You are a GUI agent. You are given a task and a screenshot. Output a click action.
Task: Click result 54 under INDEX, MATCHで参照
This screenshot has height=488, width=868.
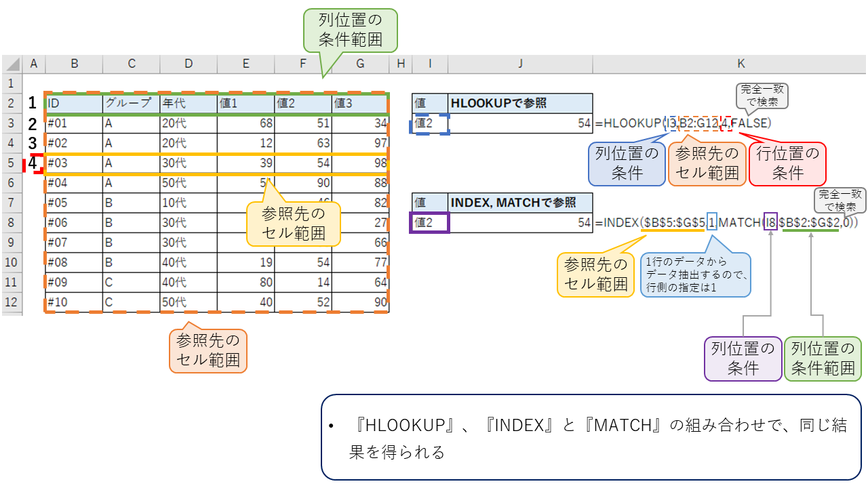520,222
